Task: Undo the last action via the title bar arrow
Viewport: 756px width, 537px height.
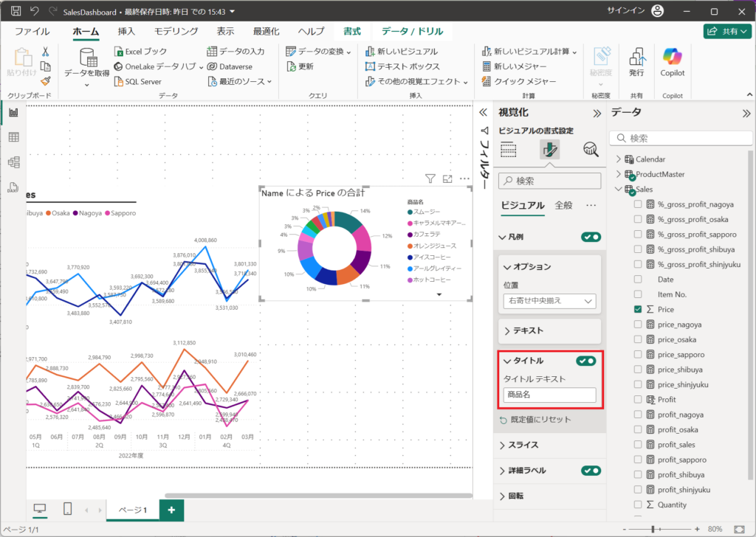Action: pos(34,10)
